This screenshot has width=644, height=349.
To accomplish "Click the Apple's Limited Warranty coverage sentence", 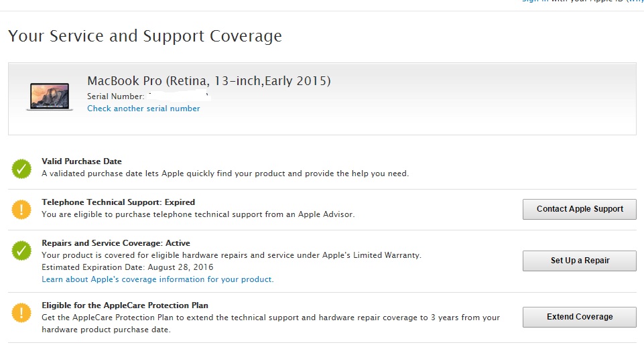I will point(232,255).
